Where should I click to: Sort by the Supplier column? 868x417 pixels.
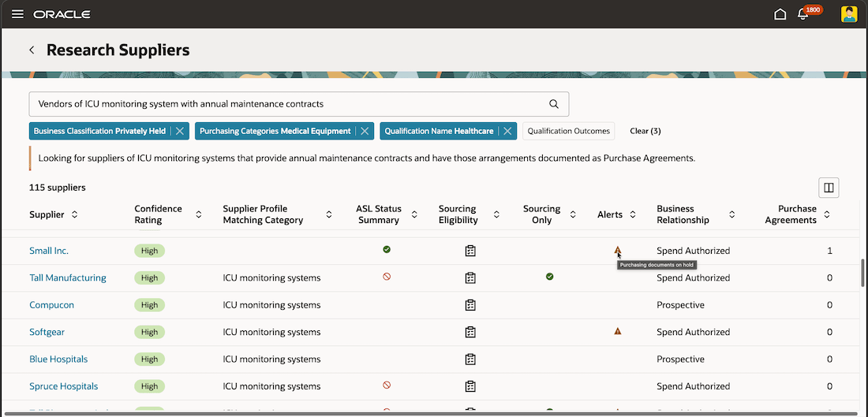(75, 214)
